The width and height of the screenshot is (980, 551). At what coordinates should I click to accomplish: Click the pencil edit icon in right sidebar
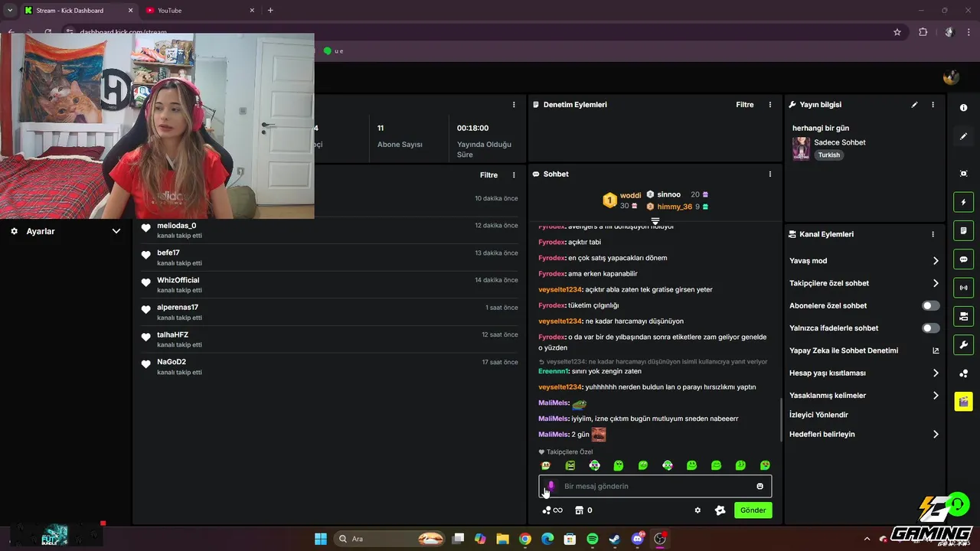coord(963,136)
